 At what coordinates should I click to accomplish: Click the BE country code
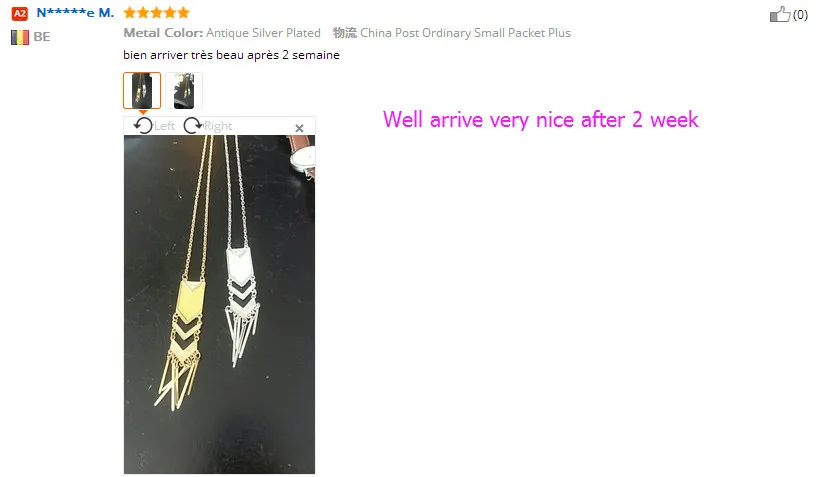tap(42, 37)
